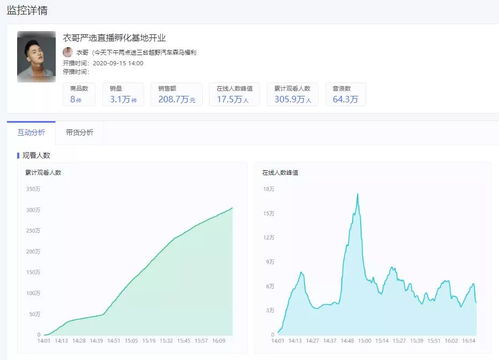
Task: Select the 销量 3.1万 stat card
Action: [x=123, y=94]
